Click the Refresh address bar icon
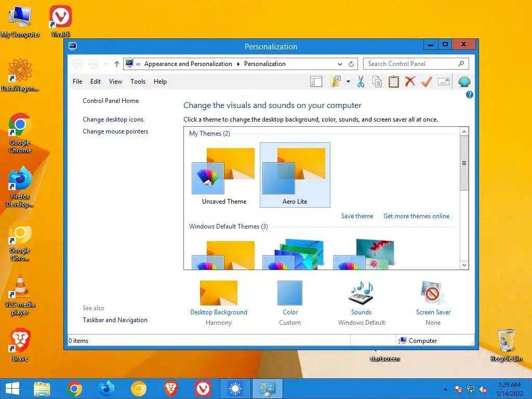532x399 pixels. tap(351, 64)
